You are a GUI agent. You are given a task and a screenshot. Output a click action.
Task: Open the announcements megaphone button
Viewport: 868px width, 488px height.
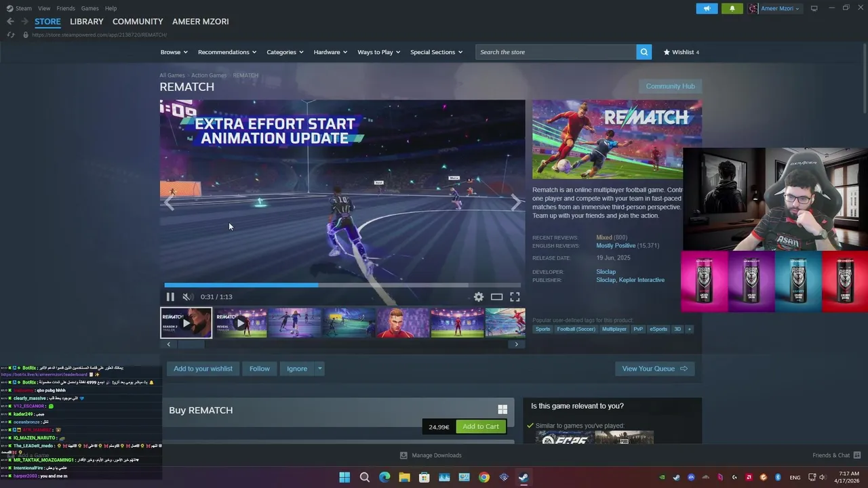pyautogui.click(x=707, y=8)
